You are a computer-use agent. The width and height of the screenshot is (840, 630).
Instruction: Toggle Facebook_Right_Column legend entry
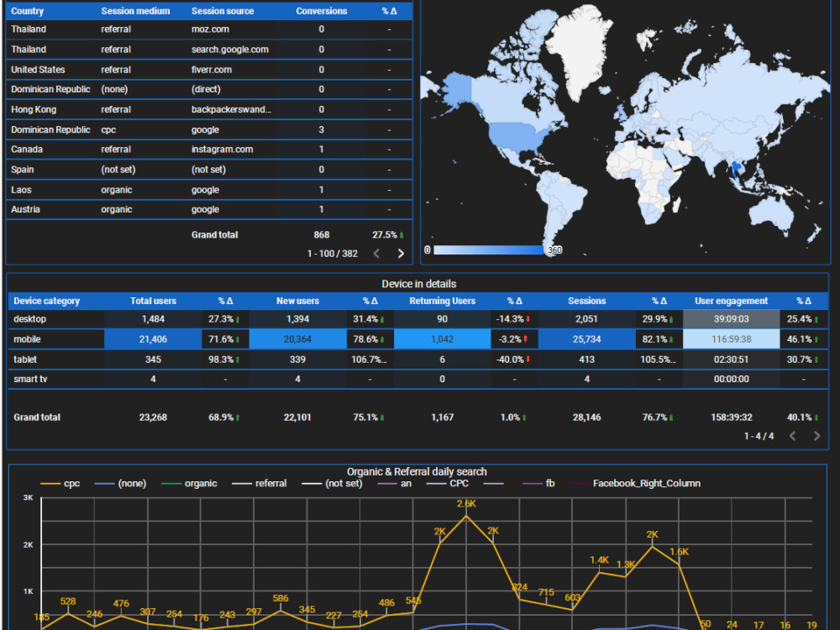click(635, 484)
